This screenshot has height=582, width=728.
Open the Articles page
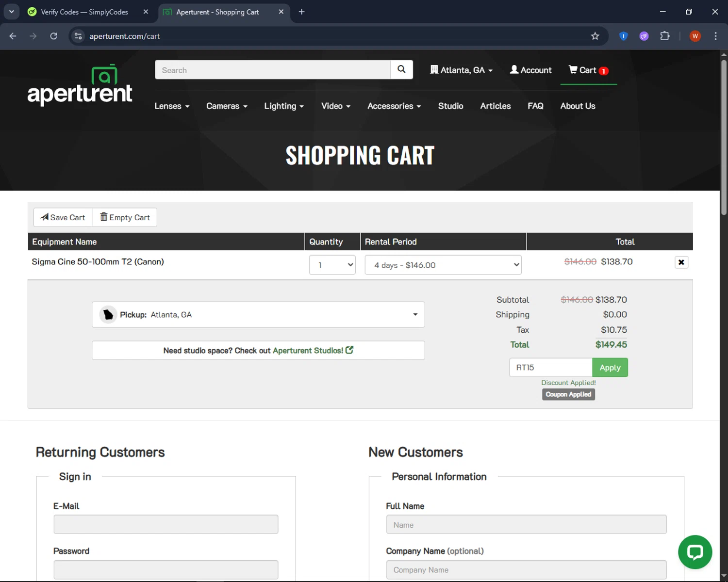(496, 106)
